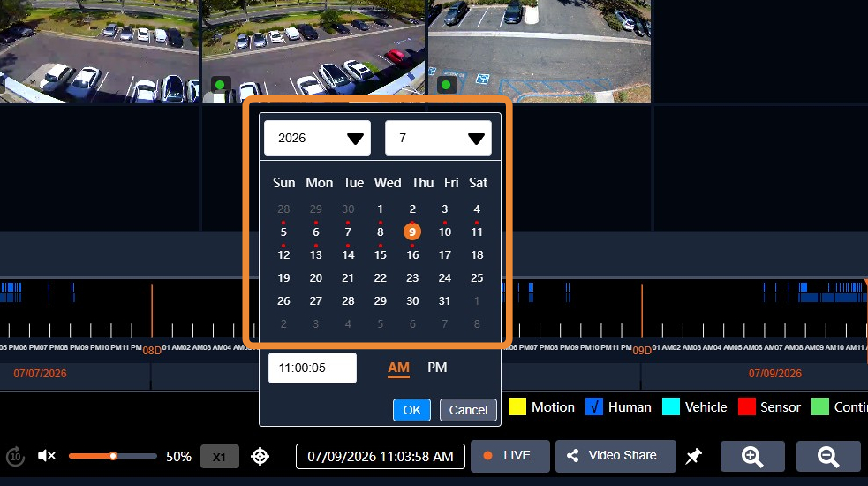
Task: Click the 08D day marker on timeline
Action: (152, 350)
